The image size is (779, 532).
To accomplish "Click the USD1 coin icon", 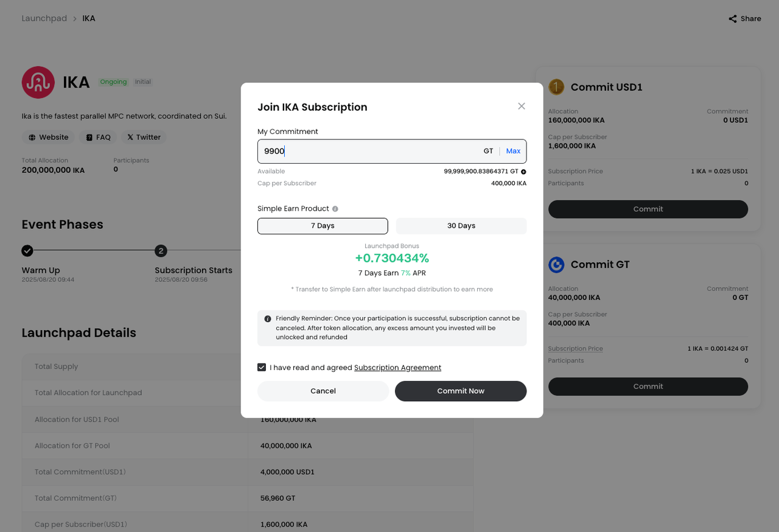I will pos(556,87).
